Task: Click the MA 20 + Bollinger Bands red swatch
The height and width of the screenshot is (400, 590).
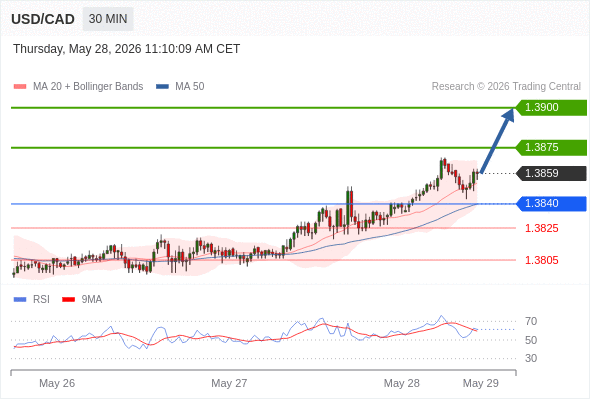Action: point(20,87)
